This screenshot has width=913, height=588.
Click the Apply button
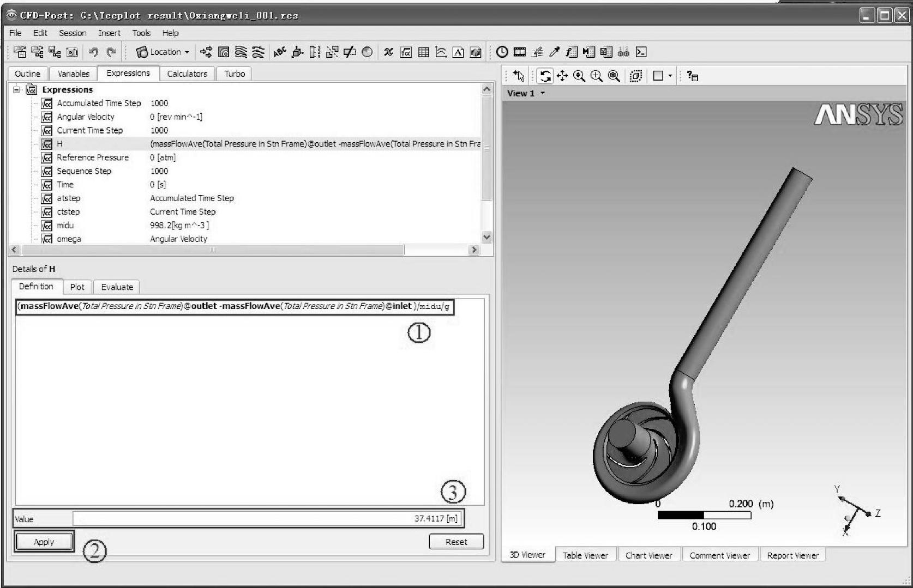tap(44, 542)
